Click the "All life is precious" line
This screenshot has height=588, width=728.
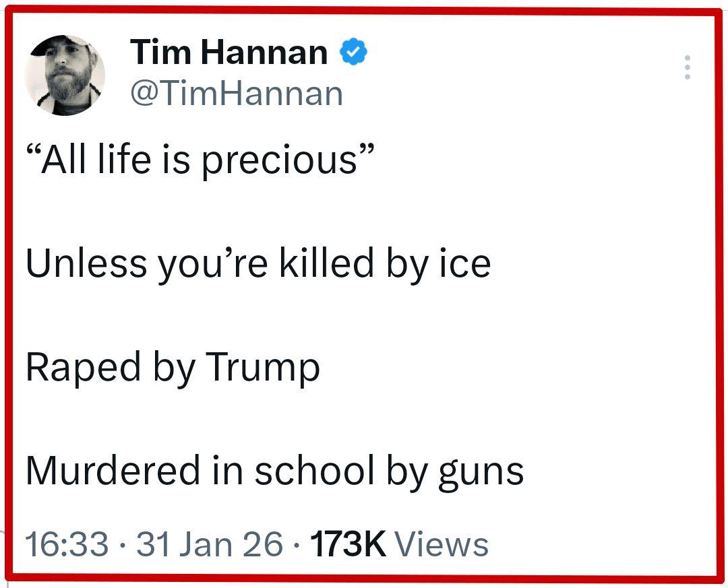point(200,160)
